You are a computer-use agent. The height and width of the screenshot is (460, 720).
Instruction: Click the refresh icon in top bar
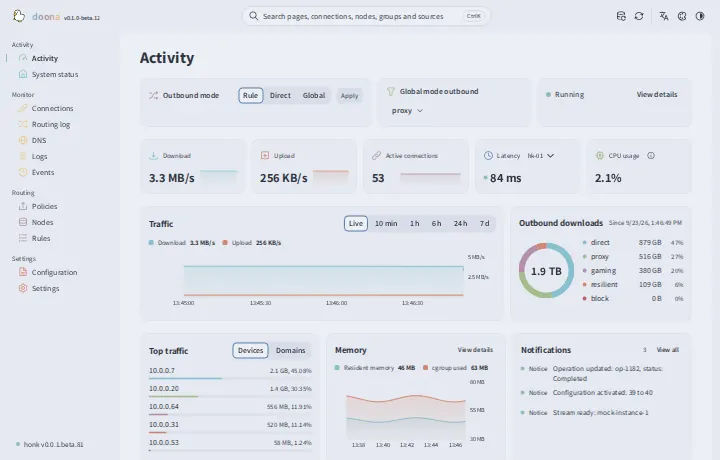[x=639, y=16]
